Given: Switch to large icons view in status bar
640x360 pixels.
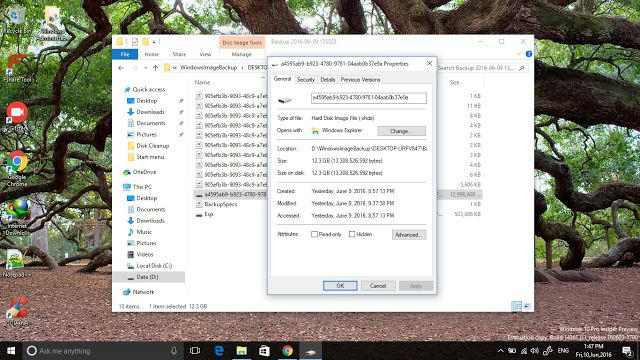Looking at the screenshot, I should [x=527, y=306].
